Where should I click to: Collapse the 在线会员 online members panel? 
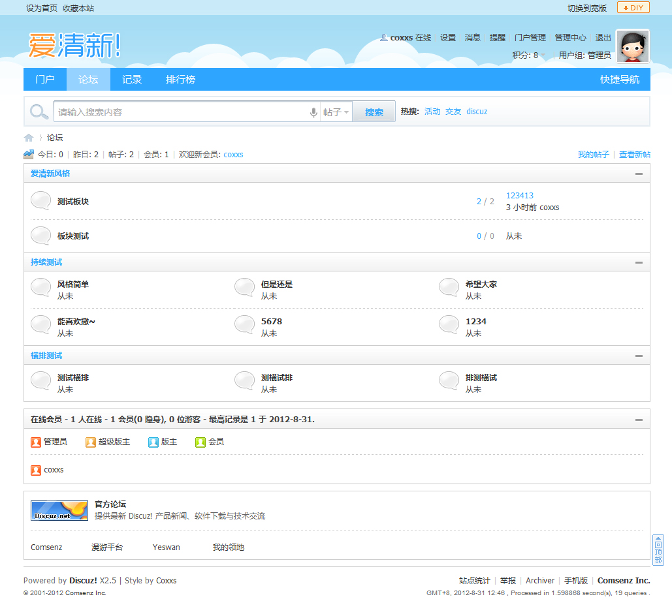(639, 420)
